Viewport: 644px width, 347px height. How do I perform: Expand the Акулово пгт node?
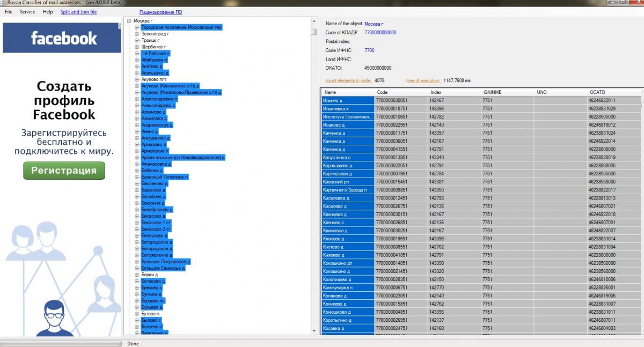[x=137, y=79]
